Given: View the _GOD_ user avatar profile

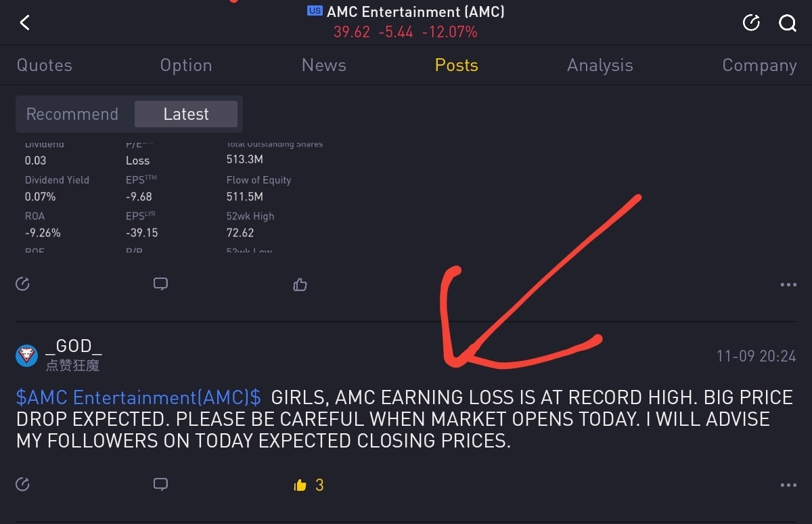Looking at the screenshot, I should point(26,355).
